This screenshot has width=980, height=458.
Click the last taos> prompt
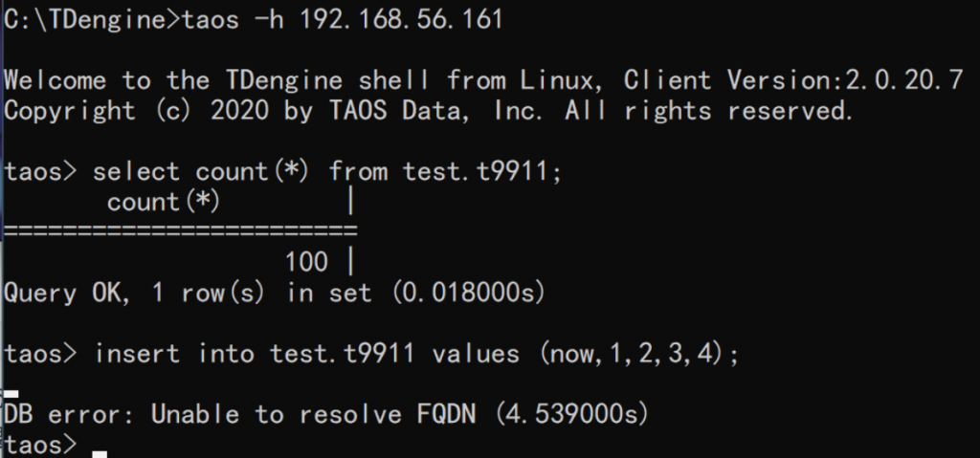click(40, 446)
